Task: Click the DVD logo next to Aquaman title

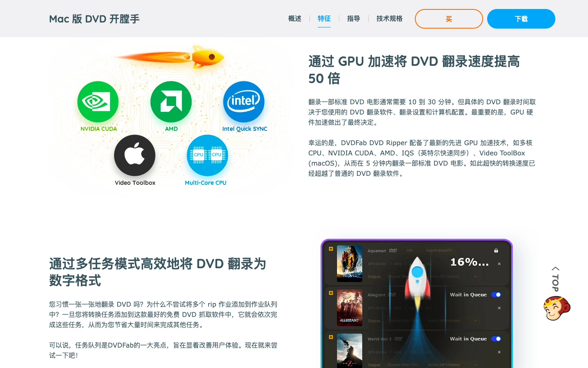Action: 393,250
